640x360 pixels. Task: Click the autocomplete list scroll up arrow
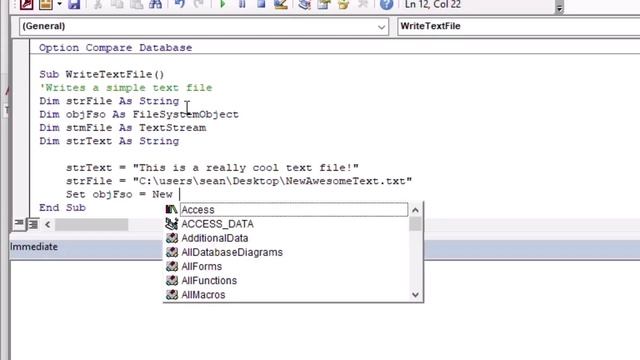[416, 210]
